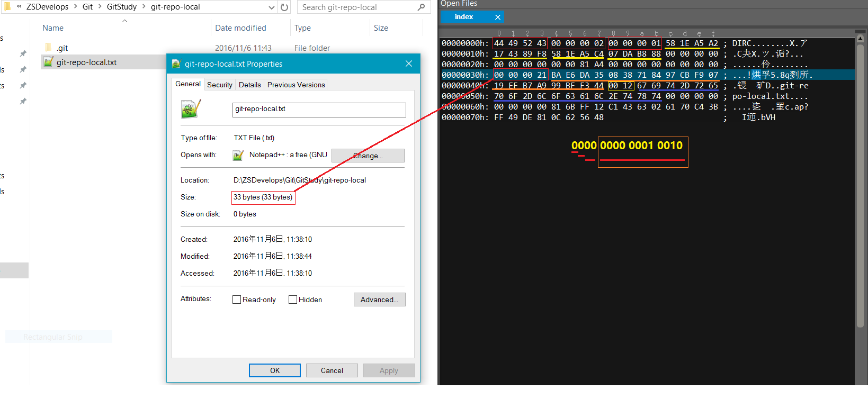
Task: Click Git in the breadcrumb path
Action: [x=87, y=7]
